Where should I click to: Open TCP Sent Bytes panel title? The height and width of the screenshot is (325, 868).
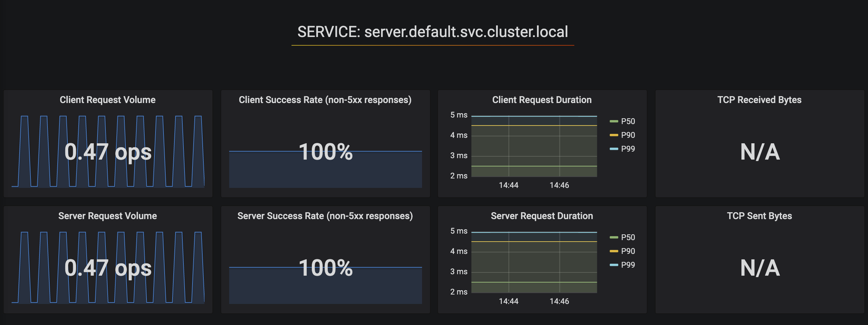pos(760,216)
